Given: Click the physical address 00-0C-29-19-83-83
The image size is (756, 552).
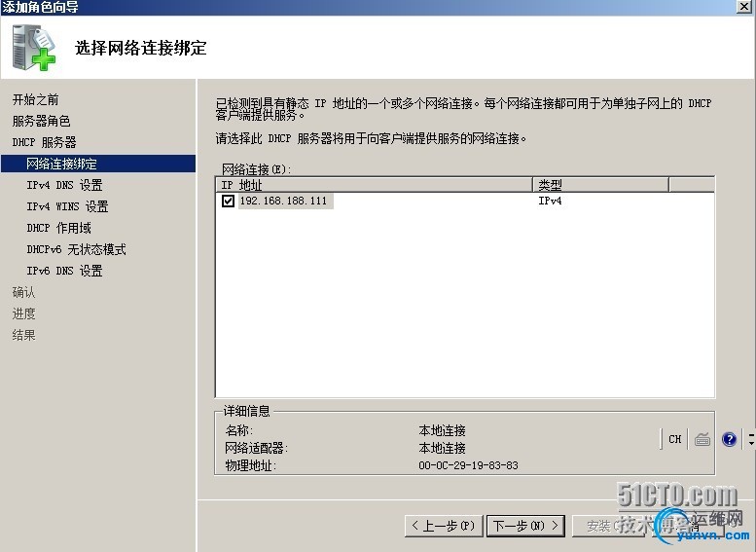Looking at the screenshot, I should coord(468,465).
